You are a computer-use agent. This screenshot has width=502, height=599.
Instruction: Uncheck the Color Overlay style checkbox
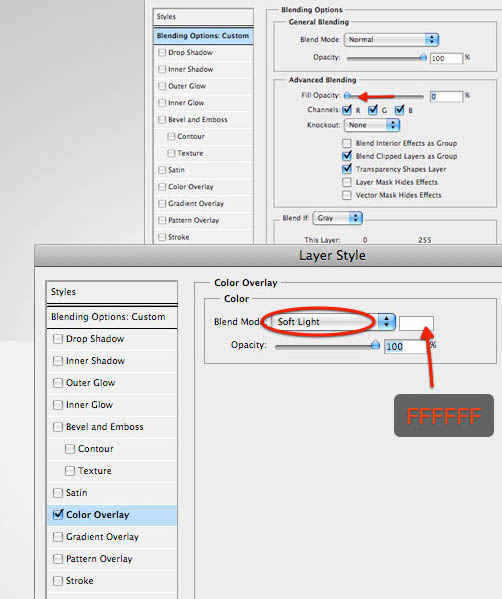58,514
